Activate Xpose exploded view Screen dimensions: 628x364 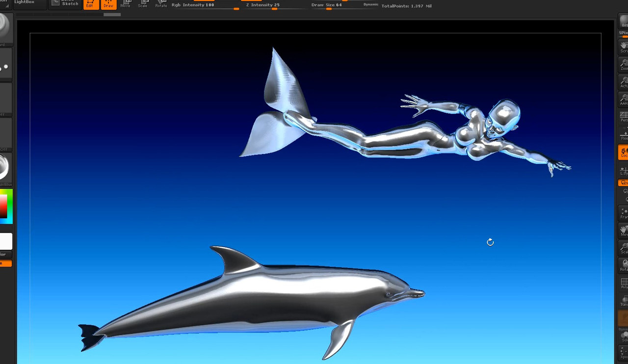[x=623, y=353]
